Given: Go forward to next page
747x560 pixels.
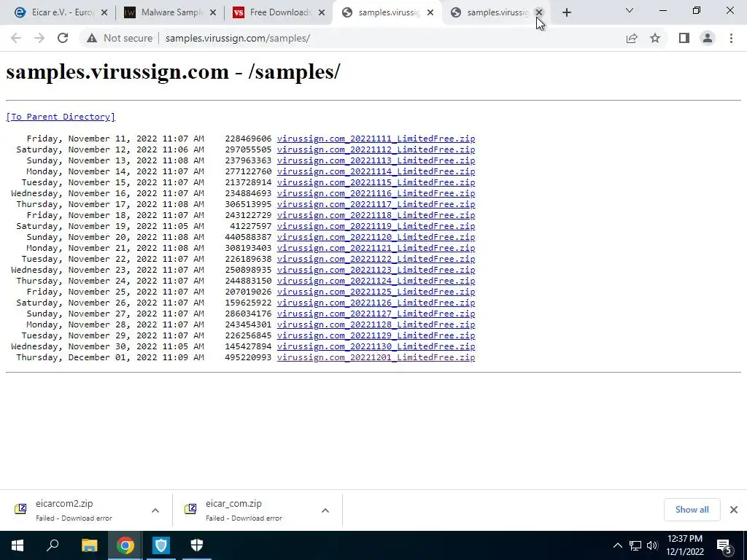Looking at the screenshot, I should pos(39,38).
